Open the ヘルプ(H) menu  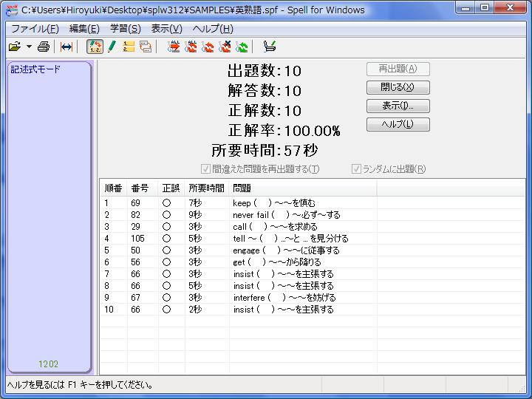[x=213, y=29]
